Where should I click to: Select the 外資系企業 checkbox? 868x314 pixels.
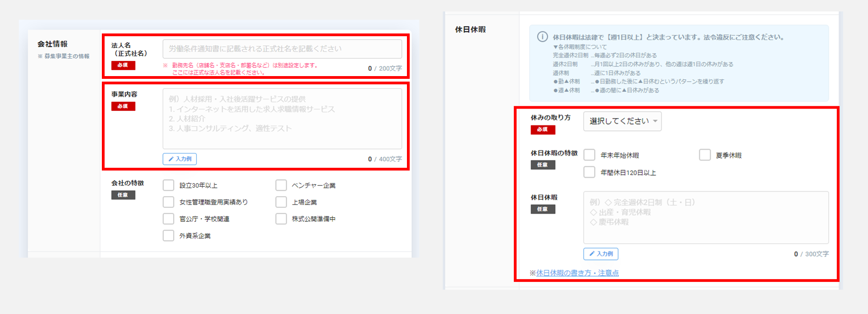[168, 236]
